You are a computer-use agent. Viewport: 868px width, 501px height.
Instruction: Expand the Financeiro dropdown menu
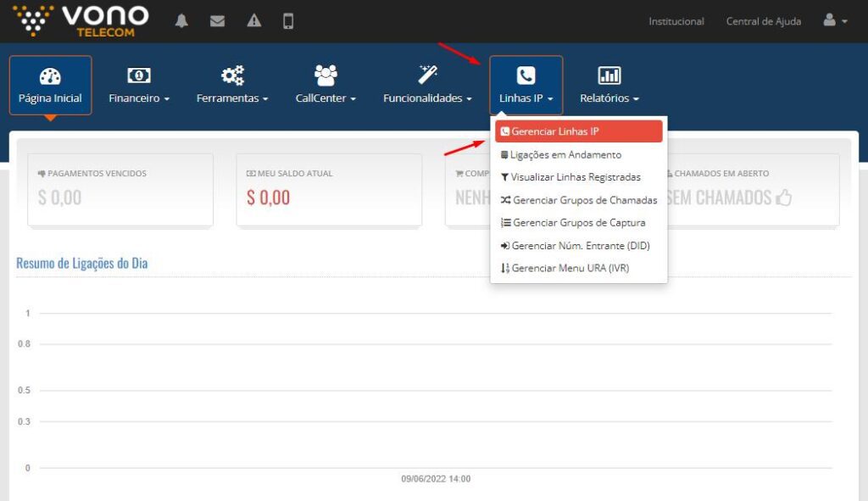pos(139,86)
